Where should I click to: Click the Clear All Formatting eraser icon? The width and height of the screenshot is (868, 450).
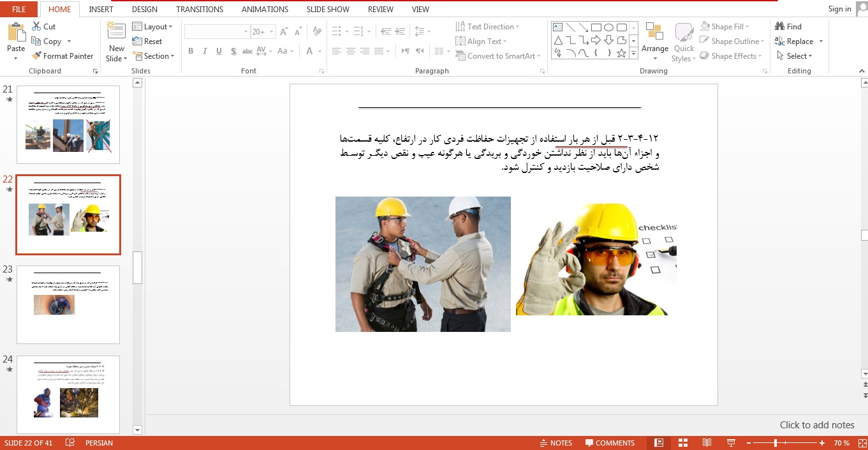click(317, 31)
